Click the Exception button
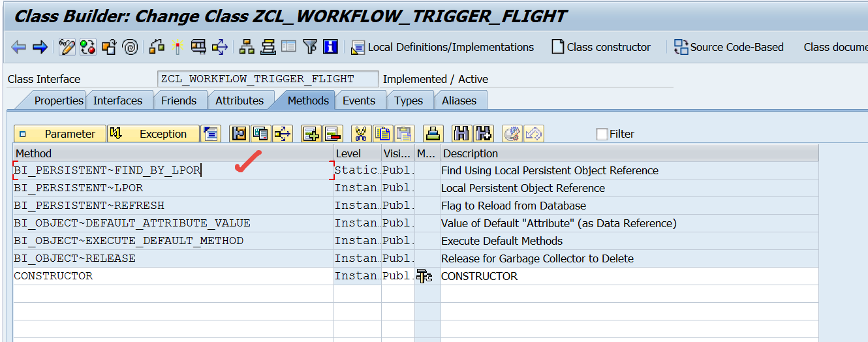Viewport: 868px width, 342px height. [x=153, y=134]
